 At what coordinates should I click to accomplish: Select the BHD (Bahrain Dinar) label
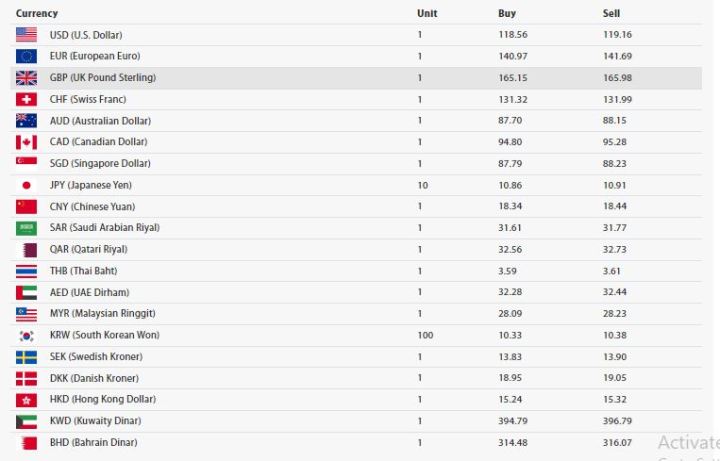click(x=94, y=443)
